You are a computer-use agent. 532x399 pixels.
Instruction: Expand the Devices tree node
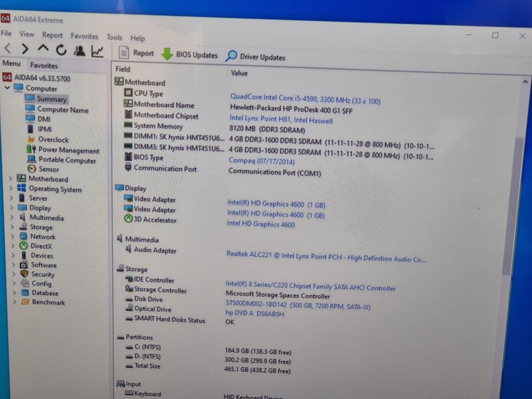13,255
